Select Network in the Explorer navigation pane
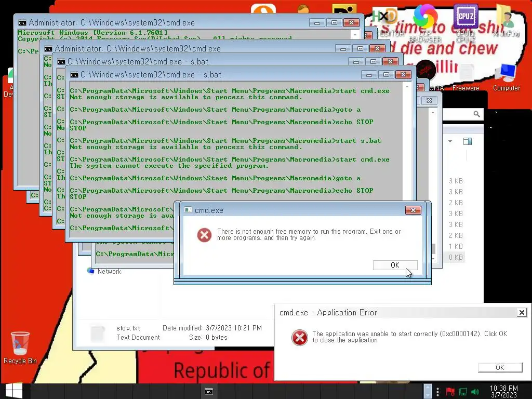The width and height of the screenshot is (532, 399). (109, 271)
